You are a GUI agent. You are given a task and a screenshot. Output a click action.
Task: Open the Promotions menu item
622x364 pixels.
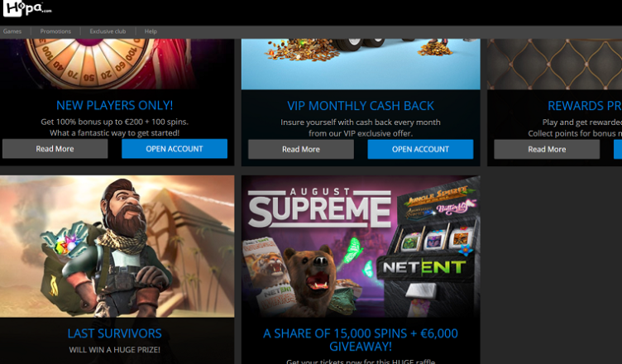coord(55,31)
